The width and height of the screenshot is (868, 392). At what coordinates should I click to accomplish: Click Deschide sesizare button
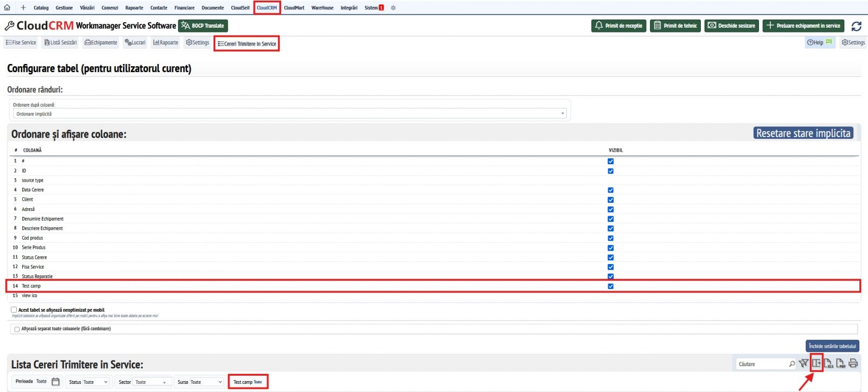[x=732, y=25]
